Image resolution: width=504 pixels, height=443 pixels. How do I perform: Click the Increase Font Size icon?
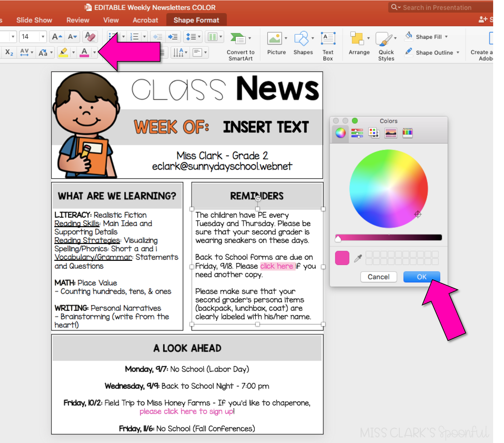point(56,36)
